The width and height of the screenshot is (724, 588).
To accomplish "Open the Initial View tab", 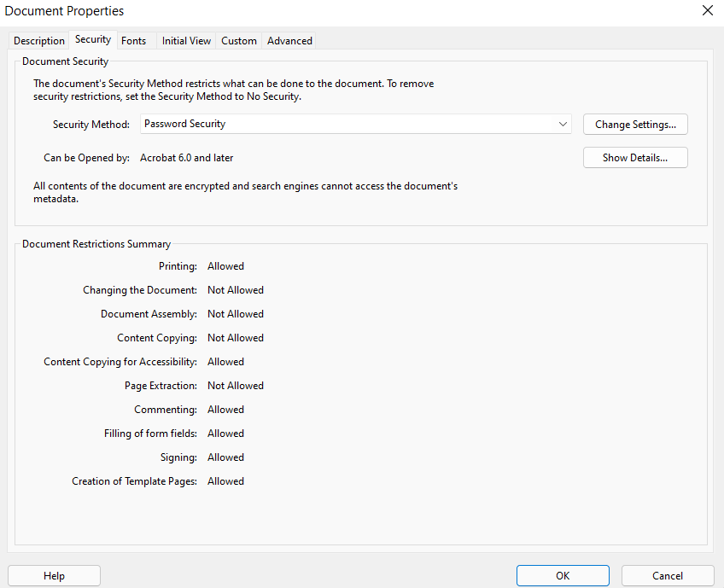I will (x=186, y=40).
